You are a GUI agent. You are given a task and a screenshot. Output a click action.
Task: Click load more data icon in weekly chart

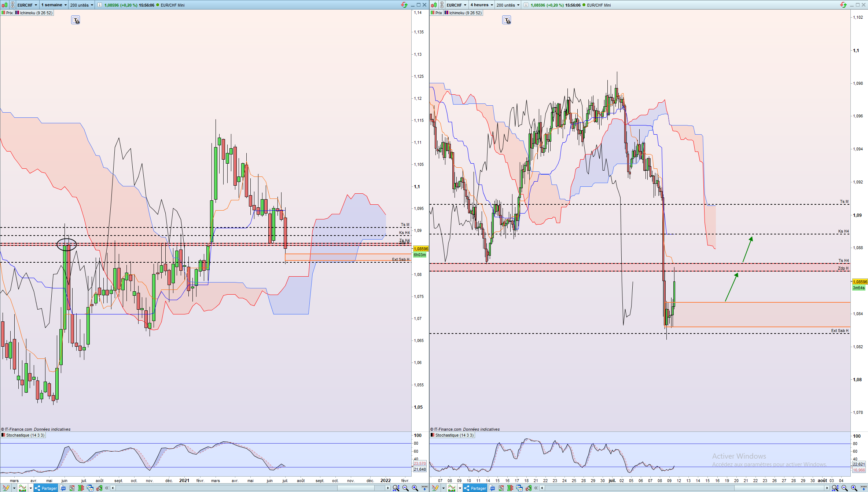(x=424, y=488)
